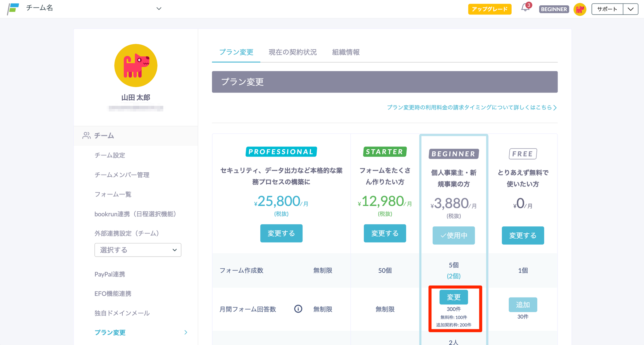Click 変更する under PROFESSIONAL plan
The image size is (644, 345).
click(x=281, y=233)
